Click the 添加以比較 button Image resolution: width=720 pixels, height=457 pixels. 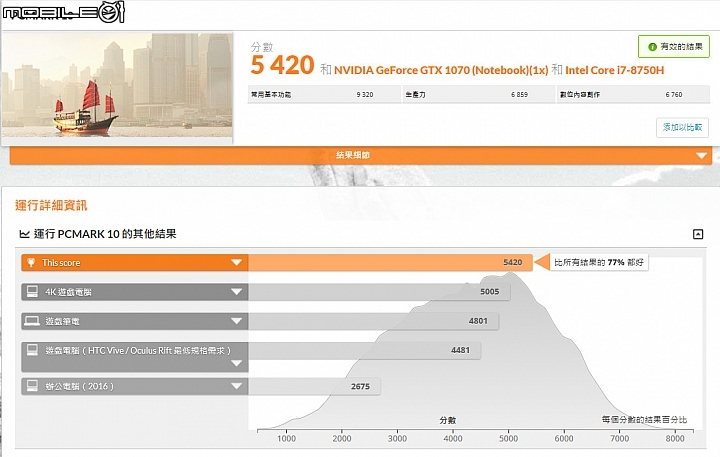[x=682, y=127]
